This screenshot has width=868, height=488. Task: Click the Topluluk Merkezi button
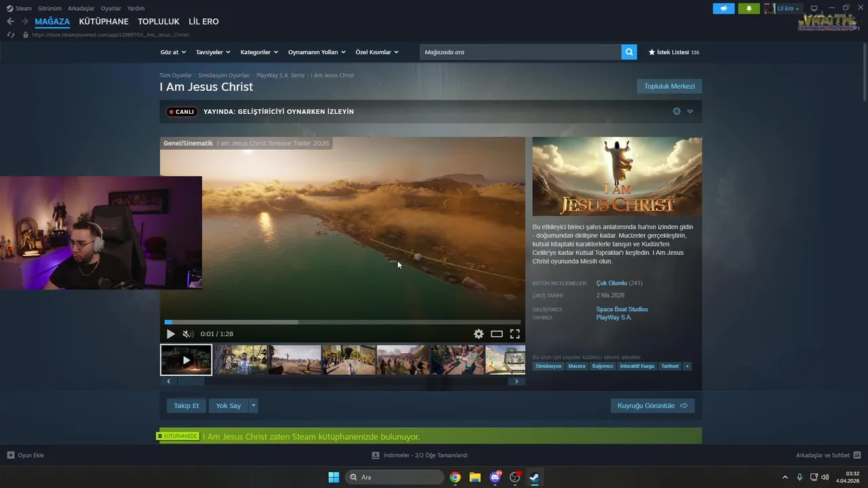(x=669, y=86)
